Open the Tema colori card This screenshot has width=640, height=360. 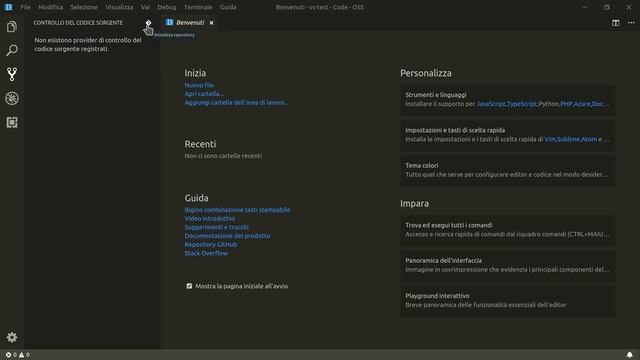coord(507,170)
